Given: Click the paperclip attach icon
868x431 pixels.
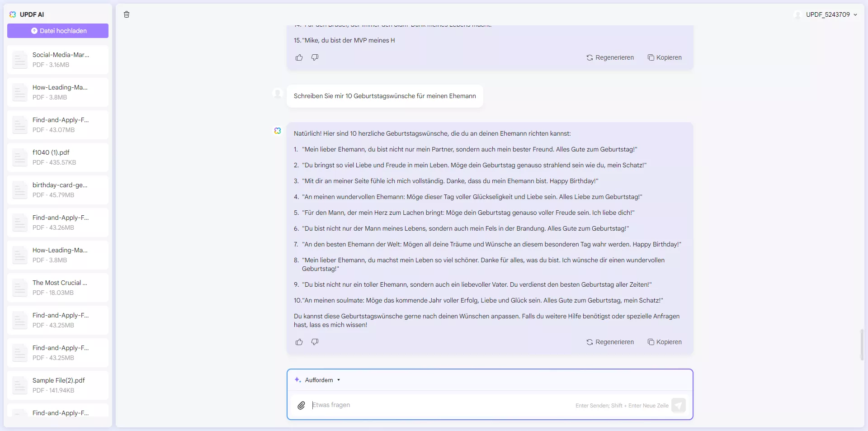Looking at the screenshot, I should coord(301,405).
